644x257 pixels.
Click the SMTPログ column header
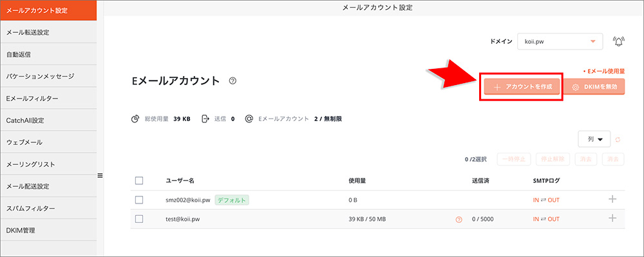point(546,180)
